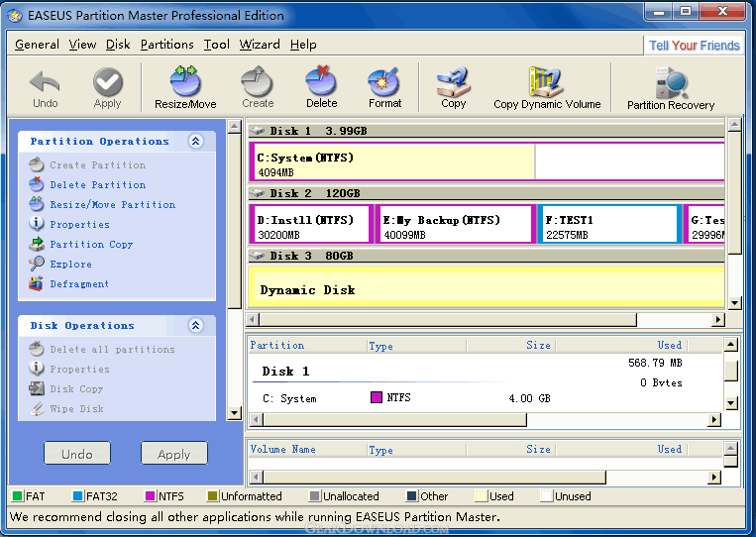The height and width of the screenshot is (537, 756).
Task: Click partition Properties info icon
Action: point(36,224)
